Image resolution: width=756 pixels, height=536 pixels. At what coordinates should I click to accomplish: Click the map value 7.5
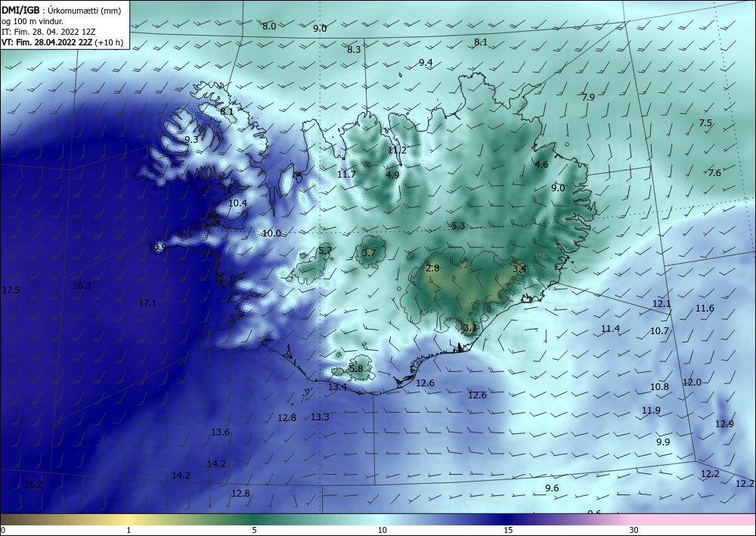tap(705, 123)
